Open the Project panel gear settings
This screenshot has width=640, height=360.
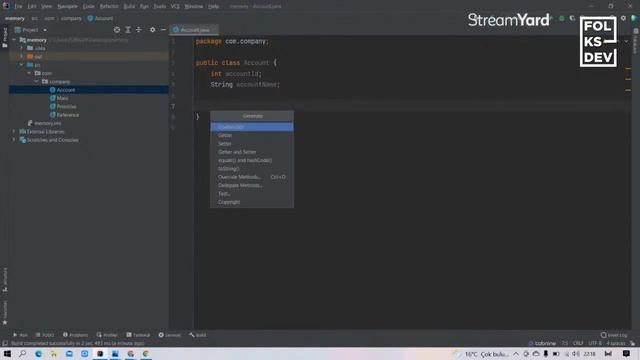tap(152, 30)
